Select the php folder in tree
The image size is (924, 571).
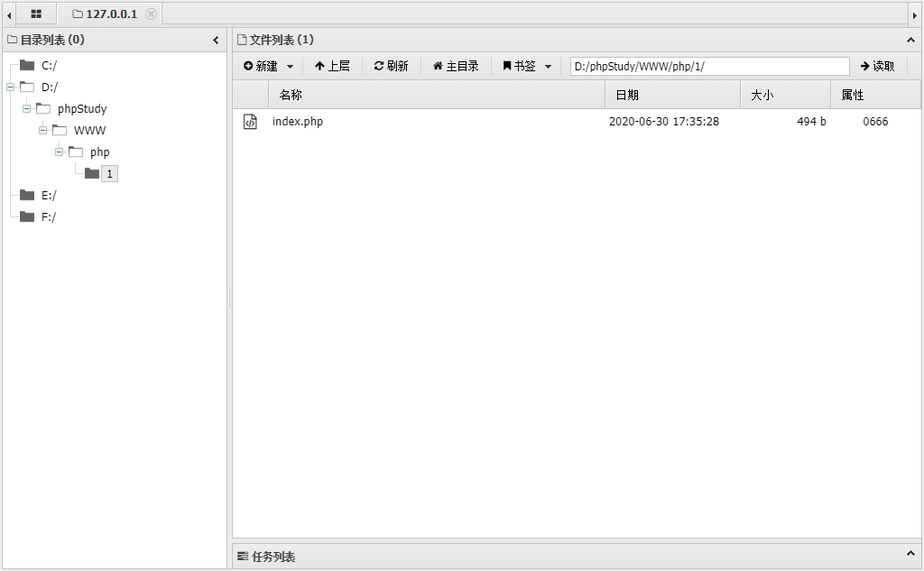[99, 152]
